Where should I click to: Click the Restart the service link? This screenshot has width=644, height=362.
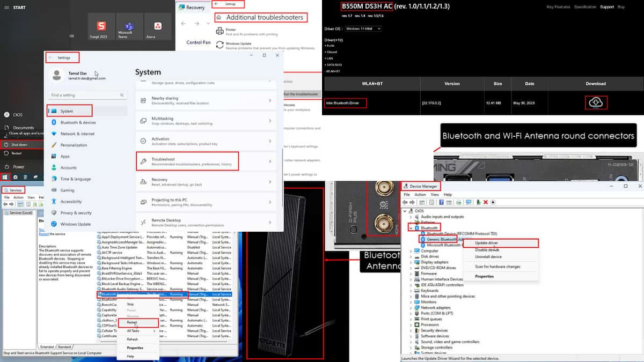tap(44, 234)
